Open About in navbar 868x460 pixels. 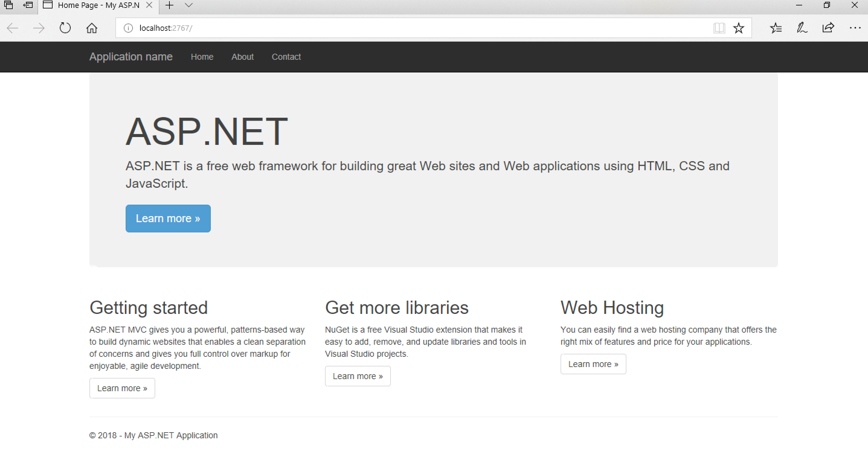(x=242, y=57)
